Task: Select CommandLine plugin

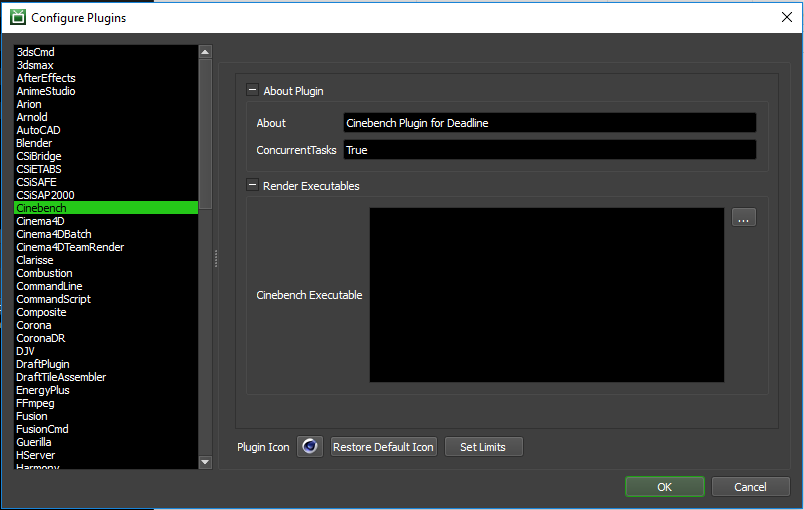Action: tap(106, 286)
